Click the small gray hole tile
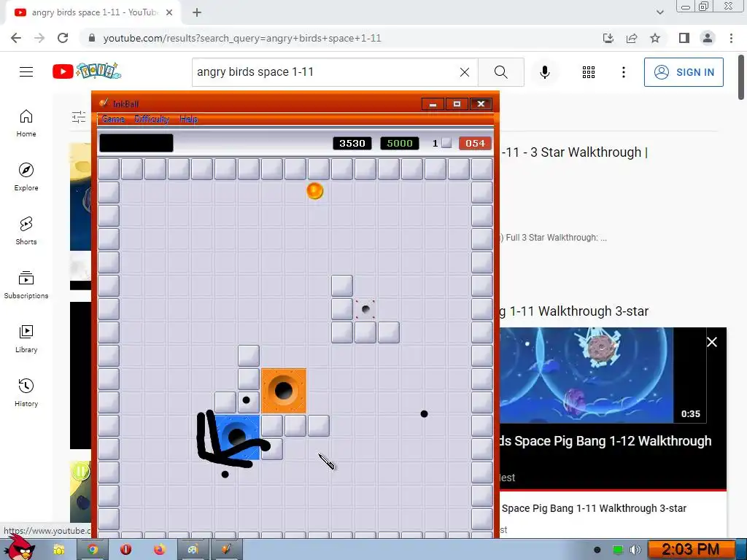This screenshot has width=747, height=560. [x=365, y=309]
